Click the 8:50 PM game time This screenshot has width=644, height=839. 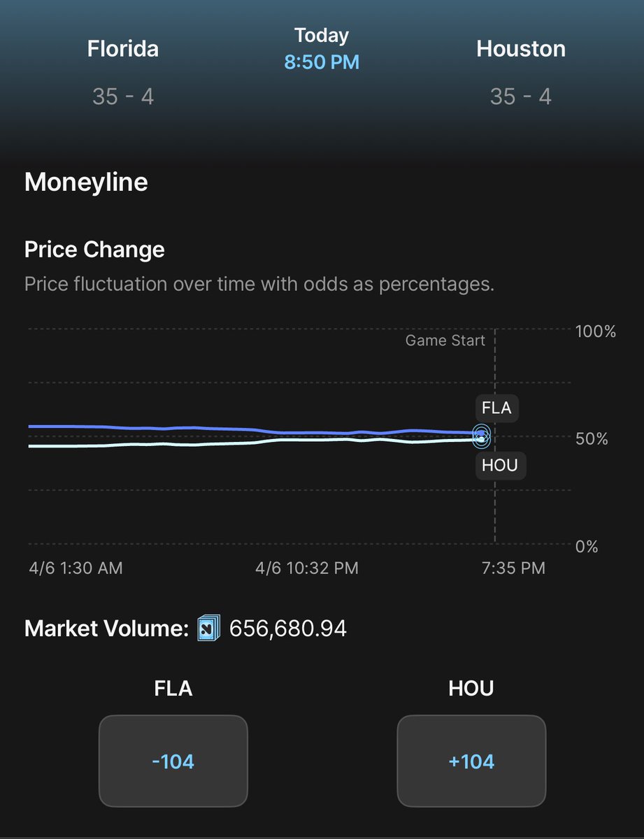point(322,62)
